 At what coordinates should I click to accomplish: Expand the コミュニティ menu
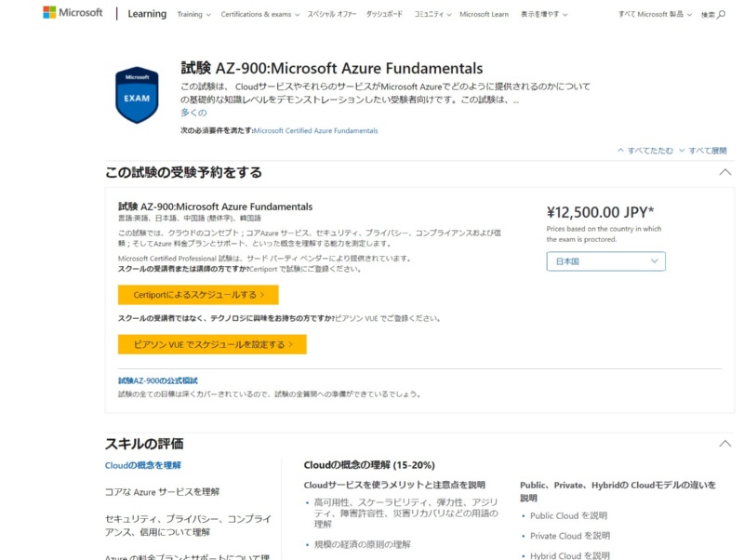[x=432, y=15]
